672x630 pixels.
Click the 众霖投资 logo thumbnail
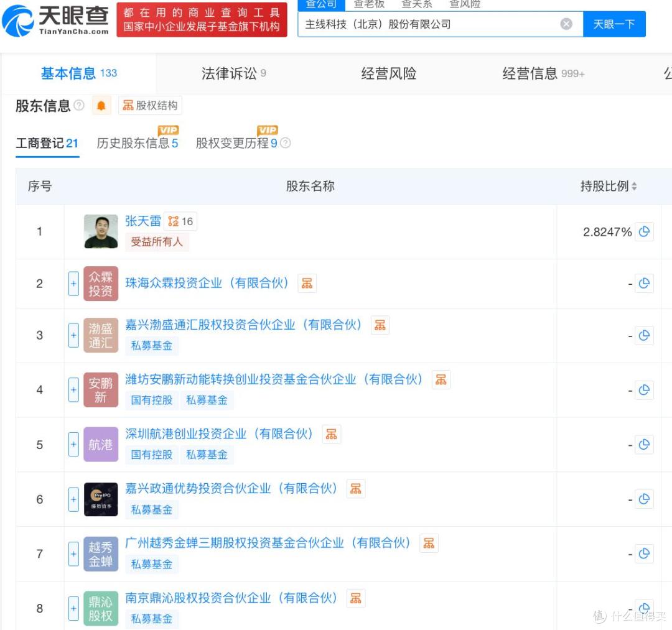[101, 284]
